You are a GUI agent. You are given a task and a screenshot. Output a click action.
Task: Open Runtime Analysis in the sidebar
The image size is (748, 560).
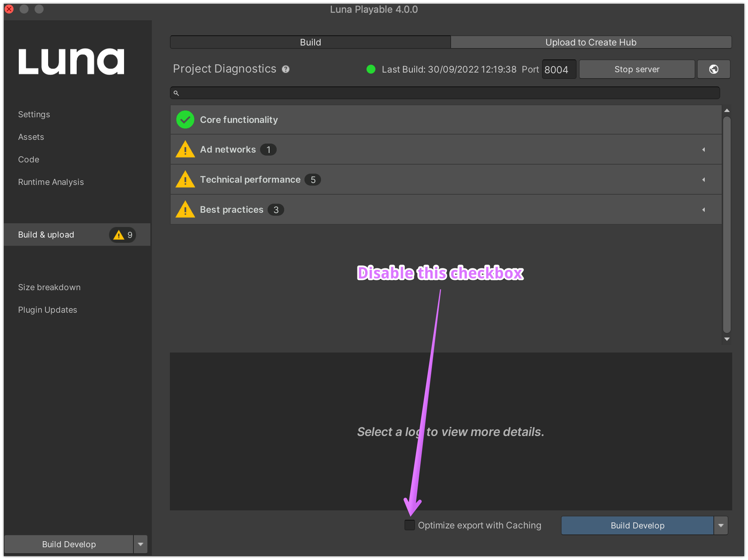pyautogui.click(x=51, y=182)
